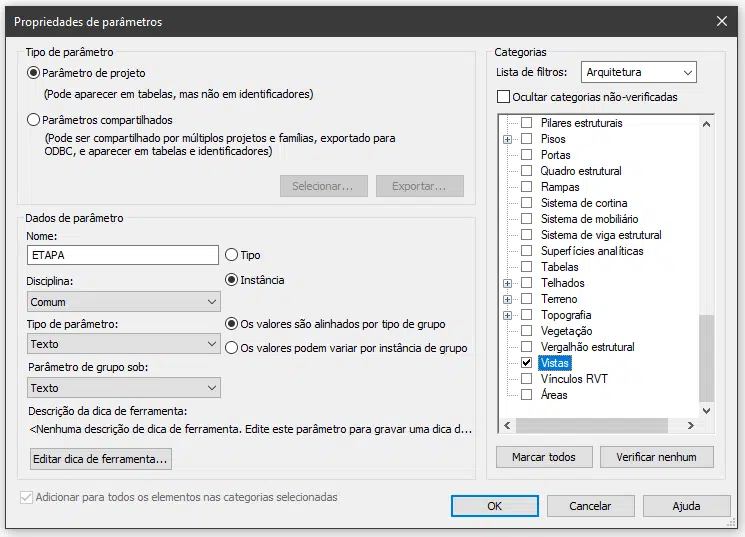Expand the Topografia category plus icon
Viewport: 745px width, 537px height.
507,315
